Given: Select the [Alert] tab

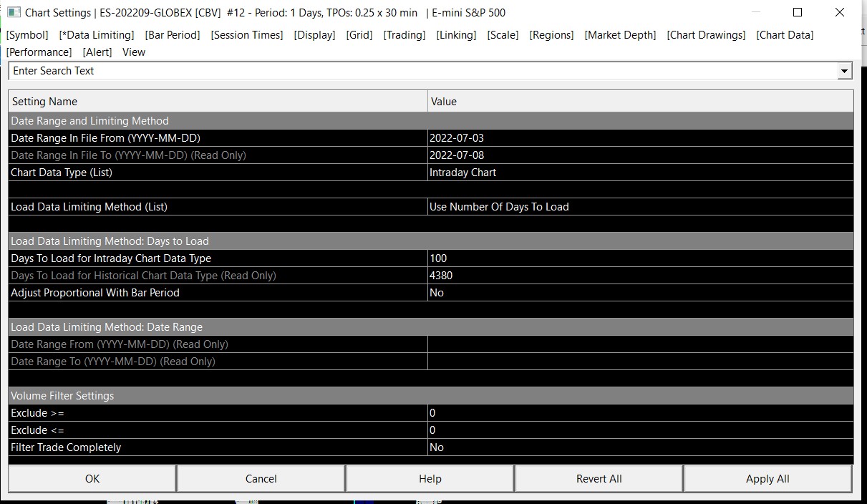Looking at the screenshot, I should pyautogui.click(x=97, y=52).
